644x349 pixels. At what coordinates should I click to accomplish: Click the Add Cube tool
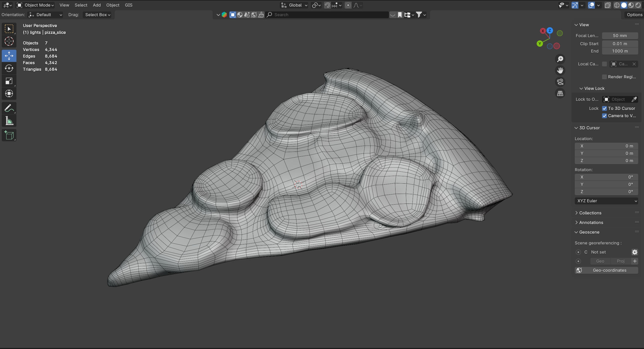pos(9,135)
